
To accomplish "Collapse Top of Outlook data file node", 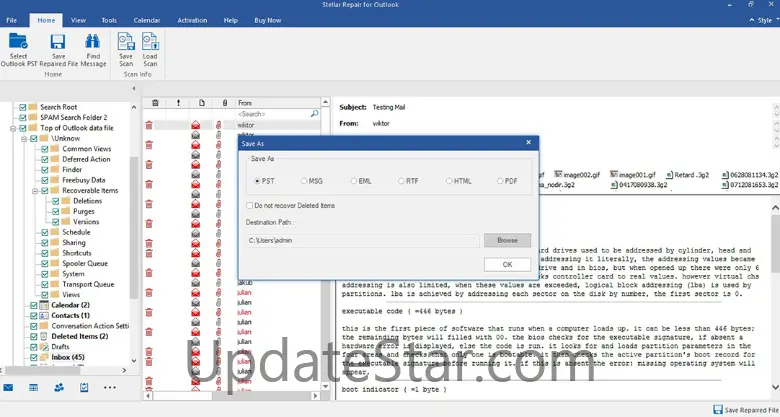I will coord(13,128).
